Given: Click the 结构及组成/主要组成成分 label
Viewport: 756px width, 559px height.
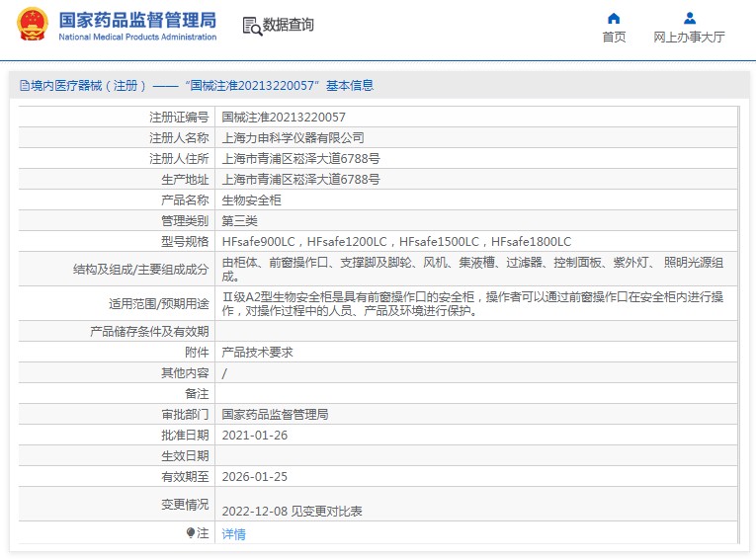Looking at the screenshot, I should coord(140,269).
